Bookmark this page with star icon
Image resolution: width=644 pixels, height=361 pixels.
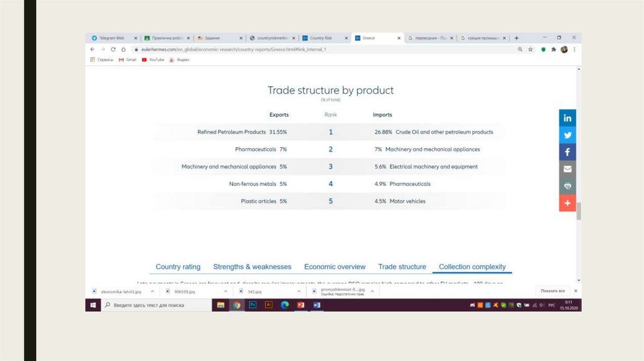pyautogui.click(x=530, y=49)
